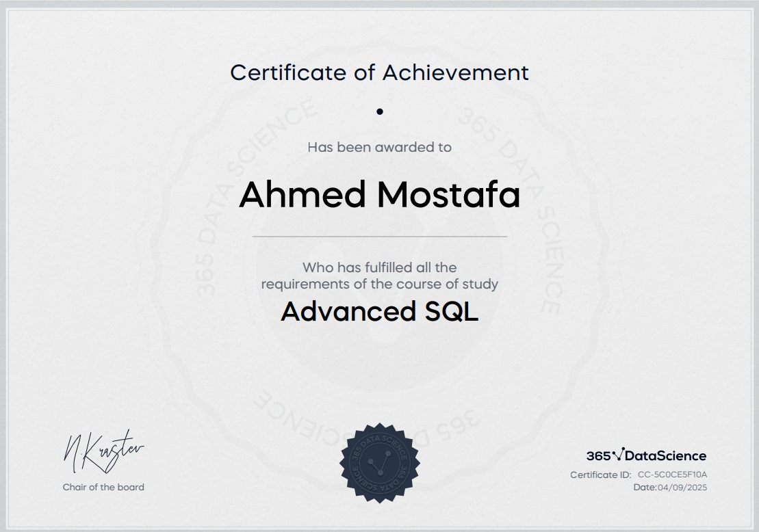The height and width of the screenshot is (532, 759).
Task: Click the ID value 'CC-5C0CE5F10A'
Action: click(x=672, y=475)
